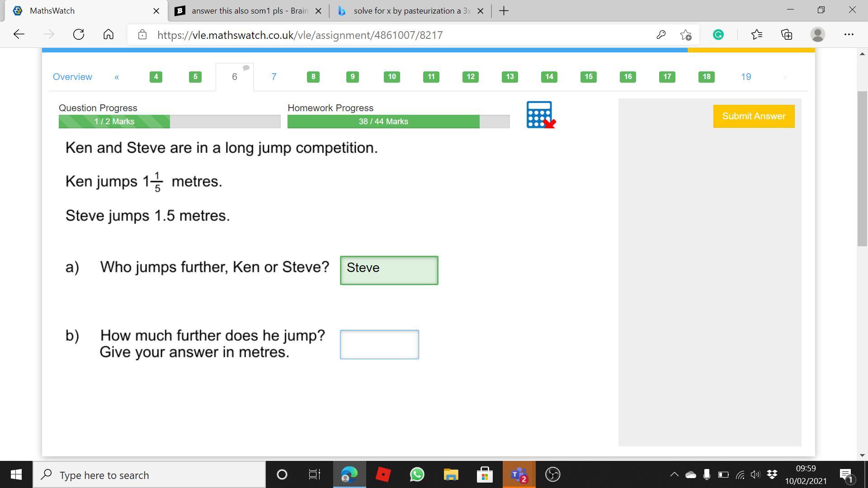Click the part b answer input box

click(x=379, y=344)
